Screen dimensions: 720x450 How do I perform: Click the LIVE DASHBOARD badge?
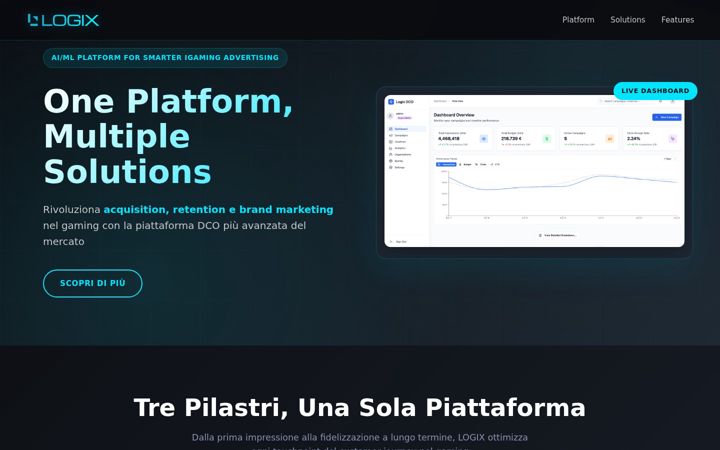(x=655, y=91)
